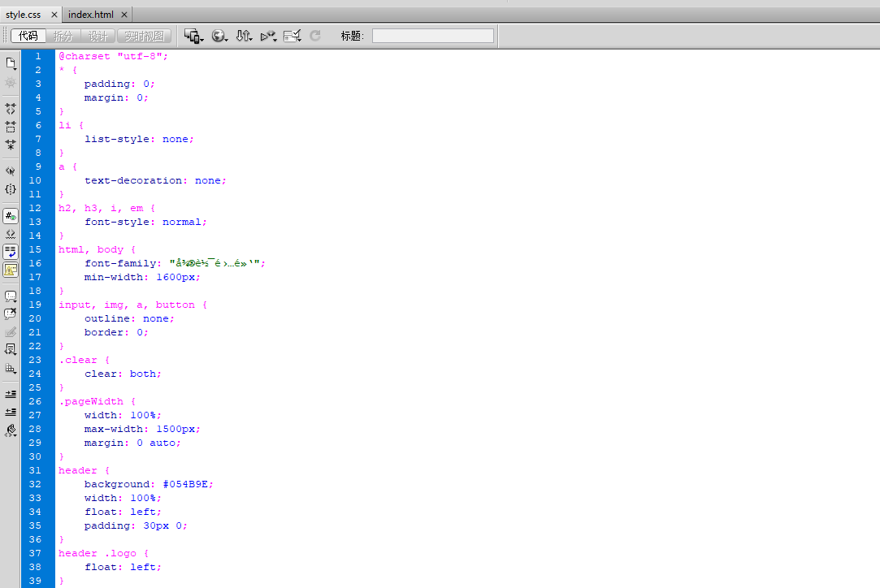
Task: Click Remove Comment icon
Action: pos(11,314)
